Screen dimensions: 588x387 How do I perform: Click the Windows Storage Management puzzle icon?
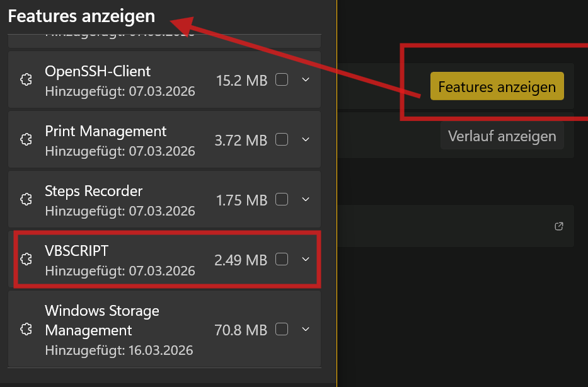pyautogui.click(x=26, y=329)
